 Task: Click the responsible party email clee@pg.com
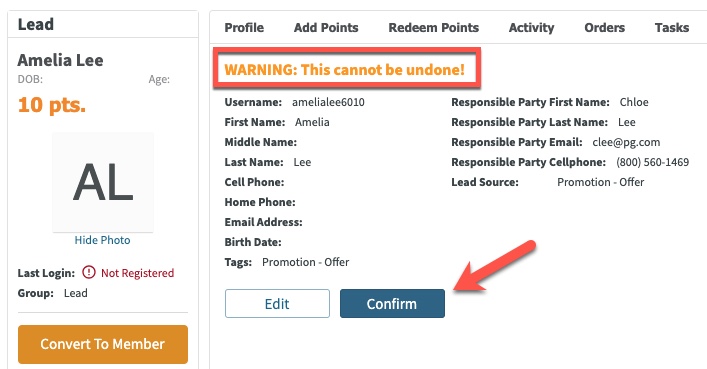[x=626, y=143]
